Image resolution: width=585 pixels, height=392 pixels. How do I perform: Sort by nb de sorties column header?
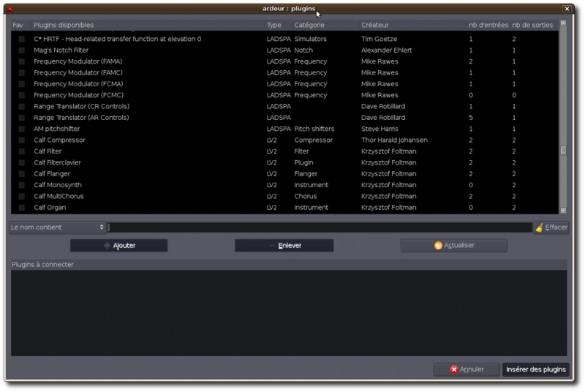(x=532, y=25)
